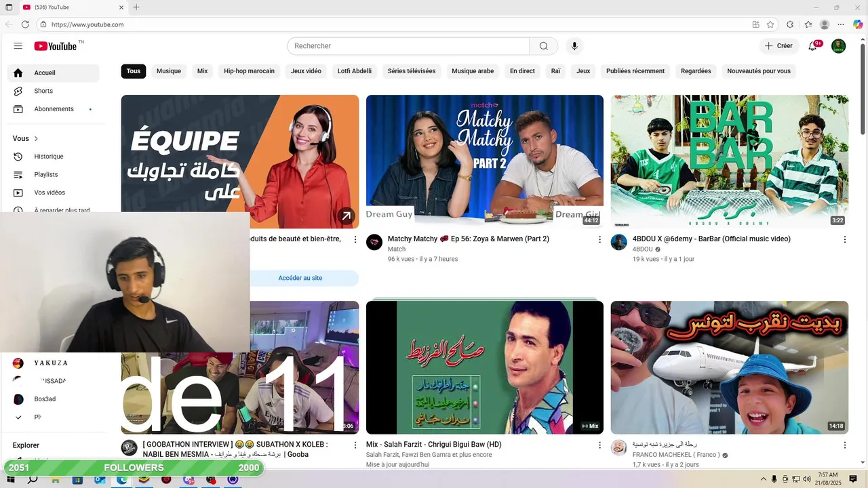868x488 pixels.
Task: Open the Franco Machekel channel avatar
Action: pyautogui.click(x=619, y=447)
